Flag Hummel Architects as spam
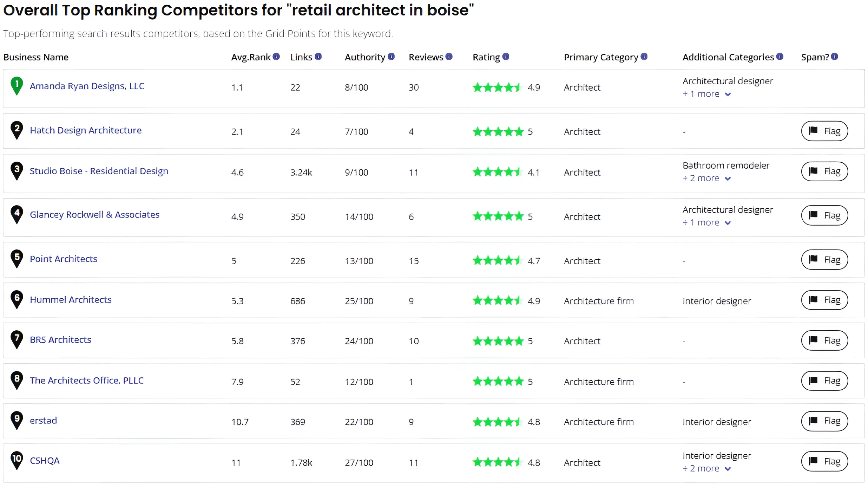The width and height of the screenshot is (868, 487). point(824,300)
